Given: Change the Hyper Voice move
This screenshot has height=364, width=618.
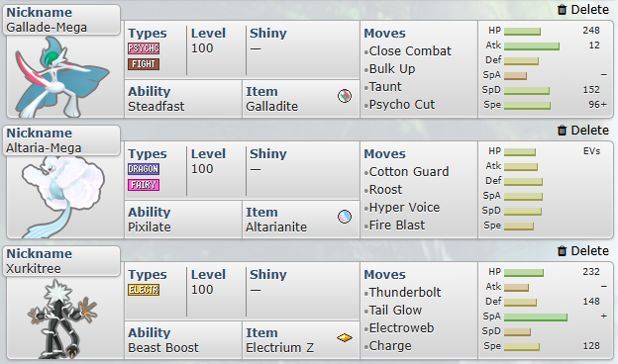Looking at the screenshot, I should tap(404, 208).
